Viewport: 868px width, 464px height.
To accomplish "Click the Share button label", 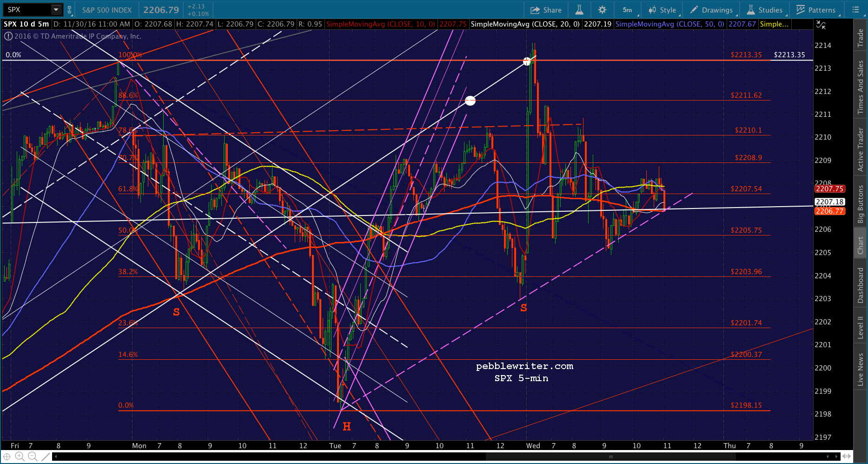I will coord(552,10).
